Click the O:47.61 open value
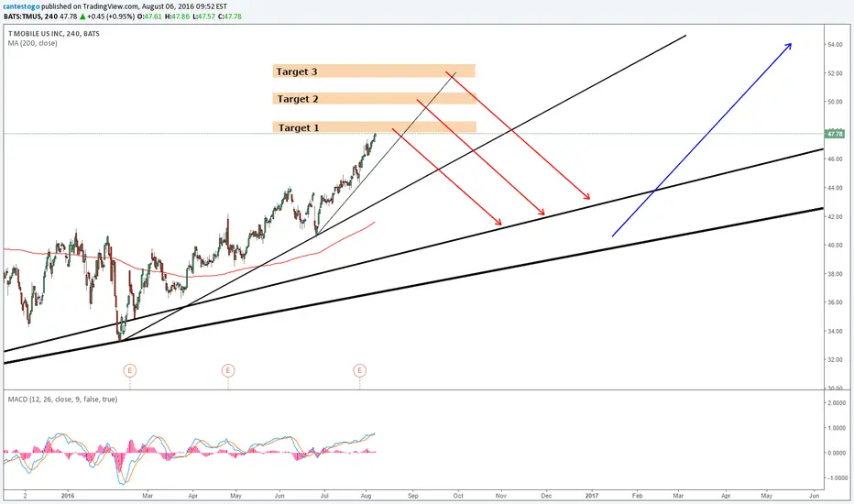Viewport: 854px width, 504px height. 149,16
